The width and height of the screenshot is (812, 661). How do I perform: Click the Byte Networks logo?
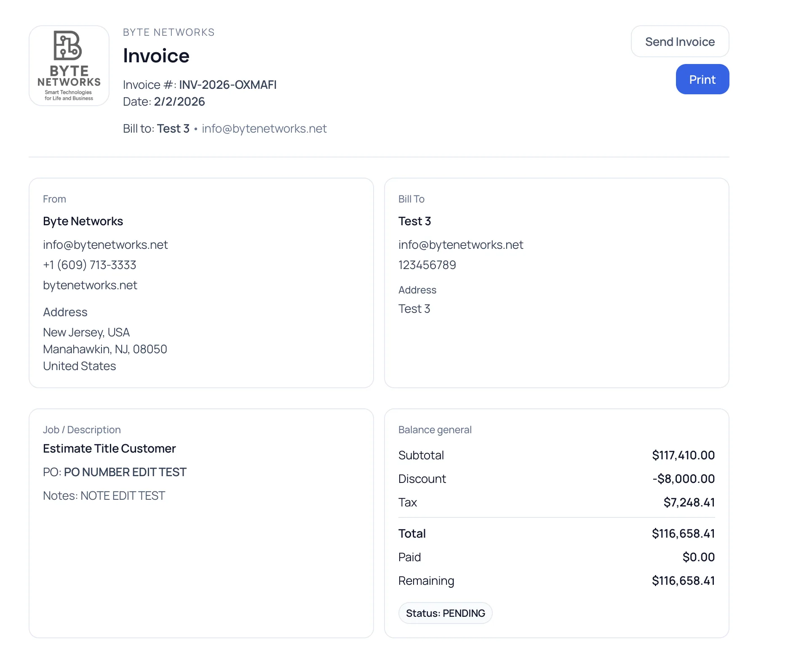(69, 64)
